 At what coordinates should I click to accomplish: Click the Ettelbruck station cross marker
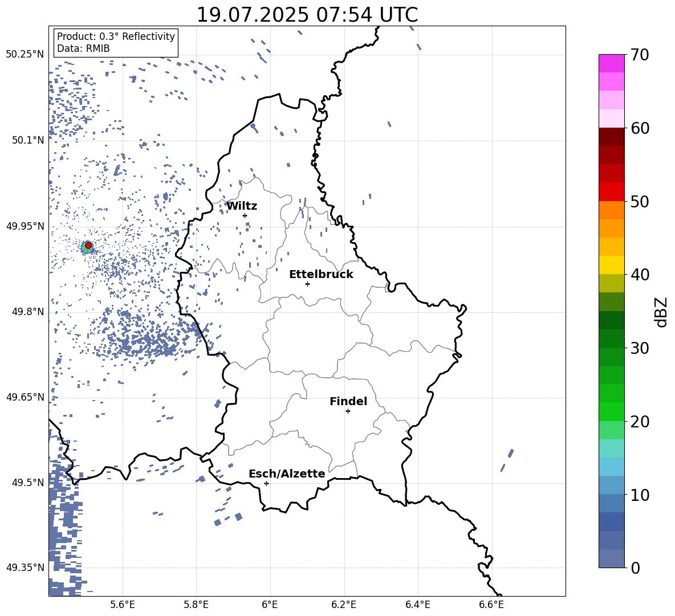coord(307,284)
